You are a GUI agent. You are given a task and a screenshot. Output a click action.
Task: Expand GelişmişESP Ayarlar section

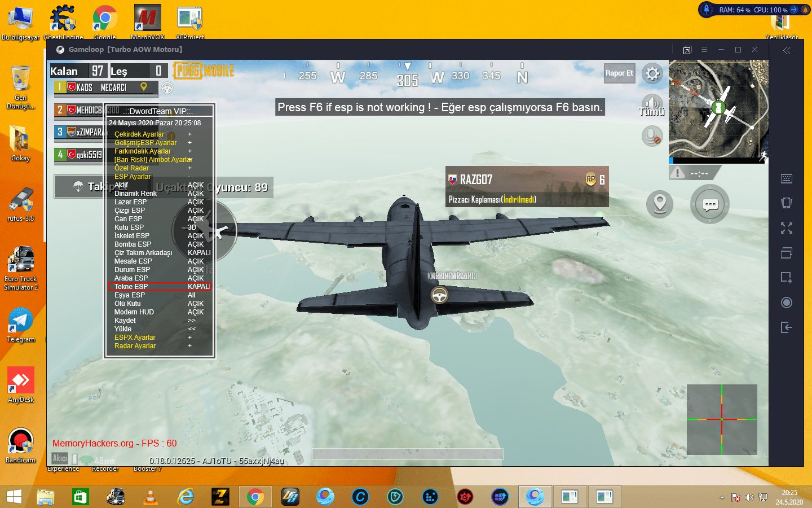pos(160,143)
